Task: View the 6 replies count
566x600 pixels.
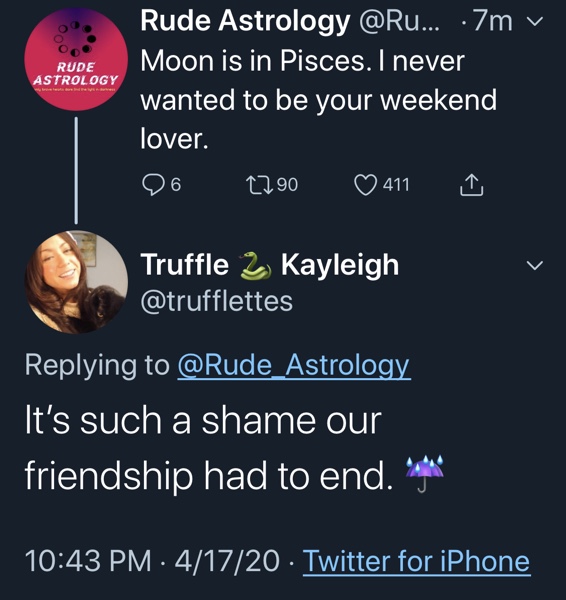Action: 175,185
